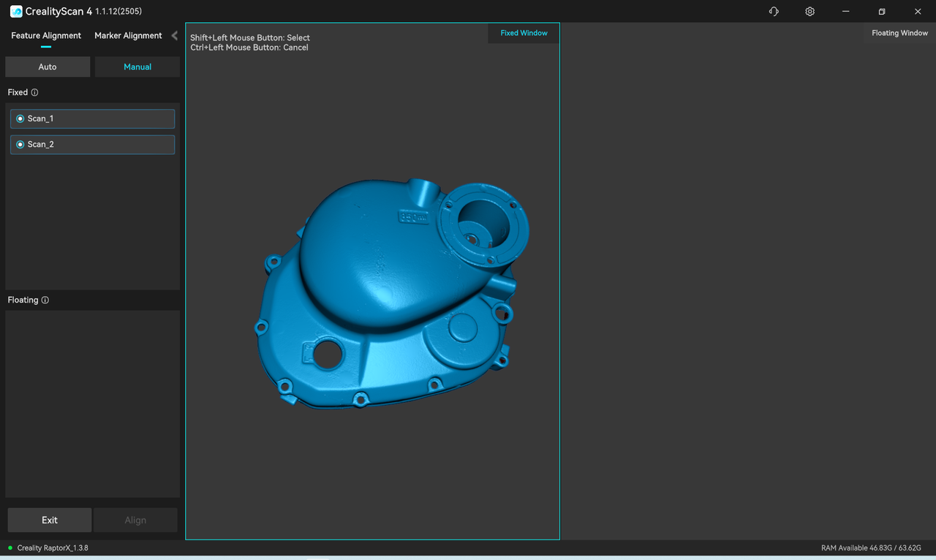
Task: Select the Scan_1 radio button
Action: click(x=20, y=118)
